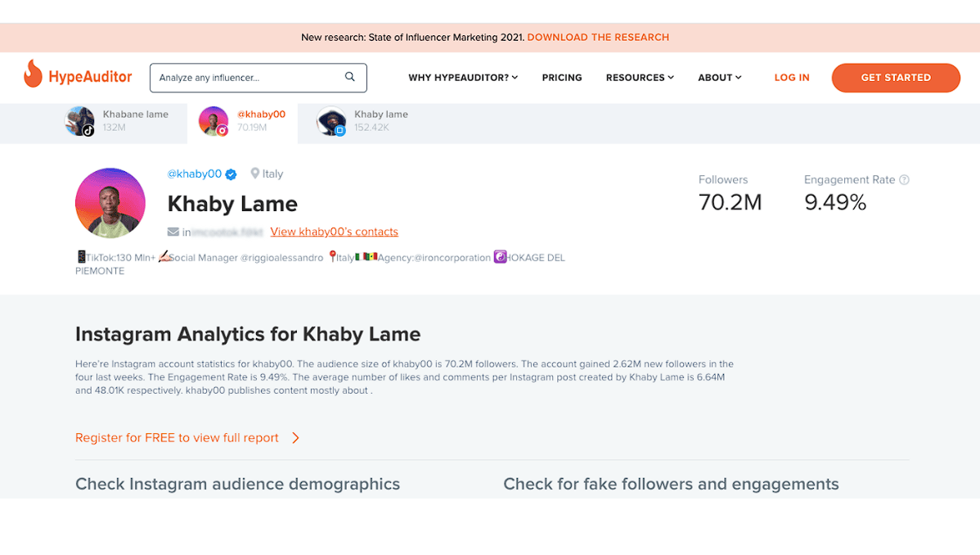980x555 pixels.
Task: Click the search magnifier icon
Action: [350, 77]
